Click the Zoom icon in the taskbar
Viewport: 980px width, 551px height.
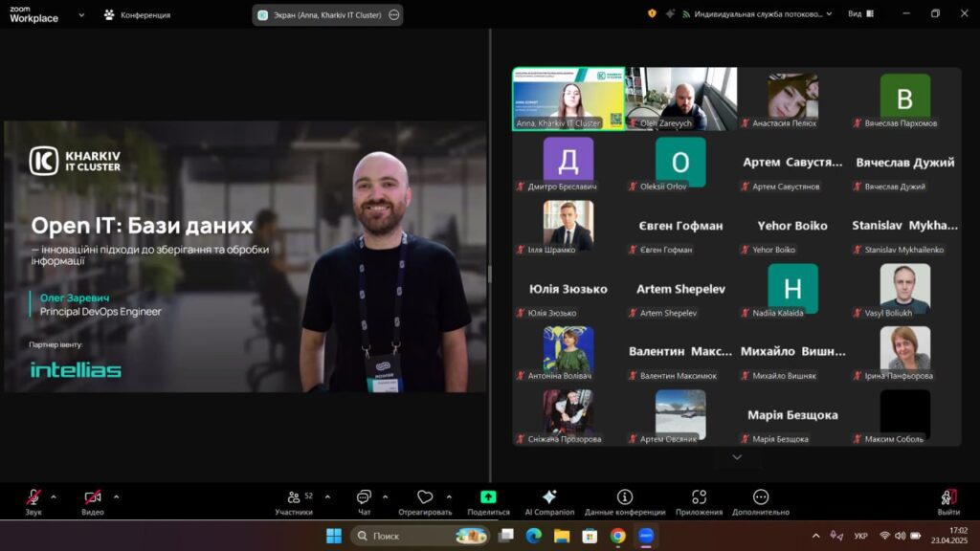[646, 536]
